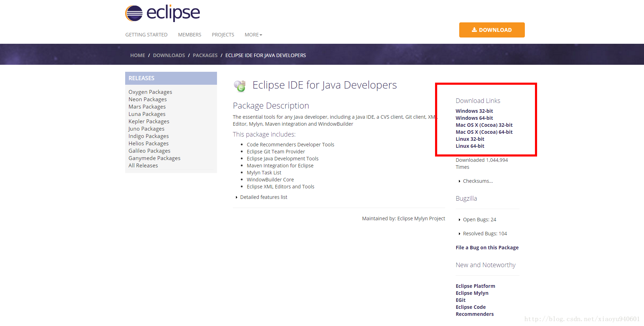The height and width of the screenshot is (326, 644).
Task: Click 'Code Recommenders Developer Tools' text
Action: 290,145
